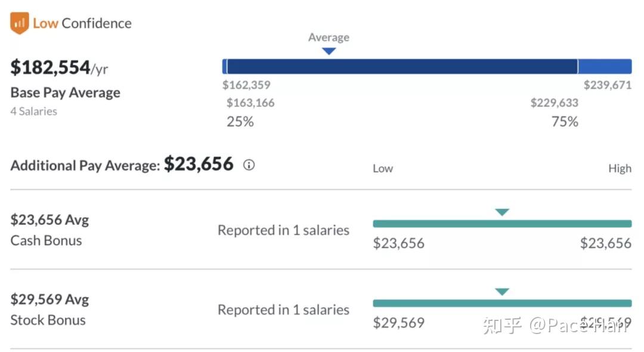This screenshot has width=644, height=352.
Task: Click the $23,656 Avg Cash Bonus label
Action: (49, 220)
